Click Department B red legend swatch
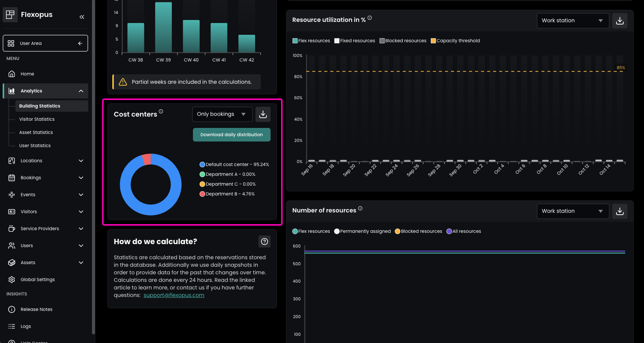 tap(202, 194)
